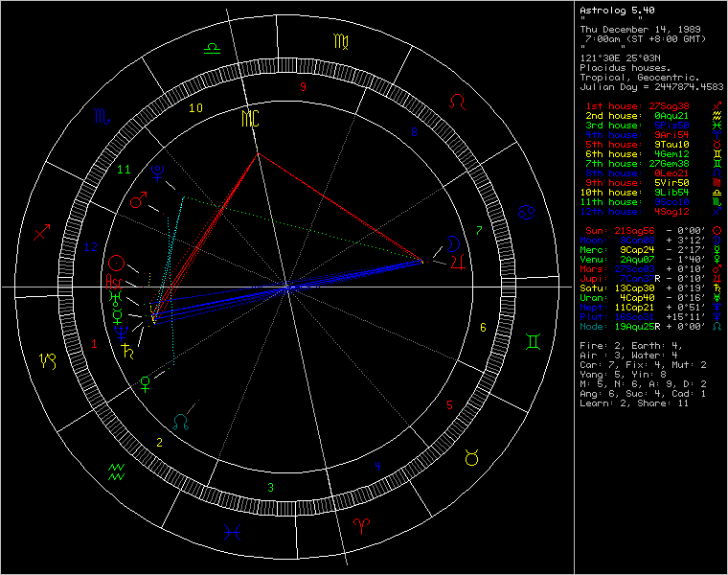
Task: Click the Aquarius wave glyph on the wheel
Action: tap(116, 471)
